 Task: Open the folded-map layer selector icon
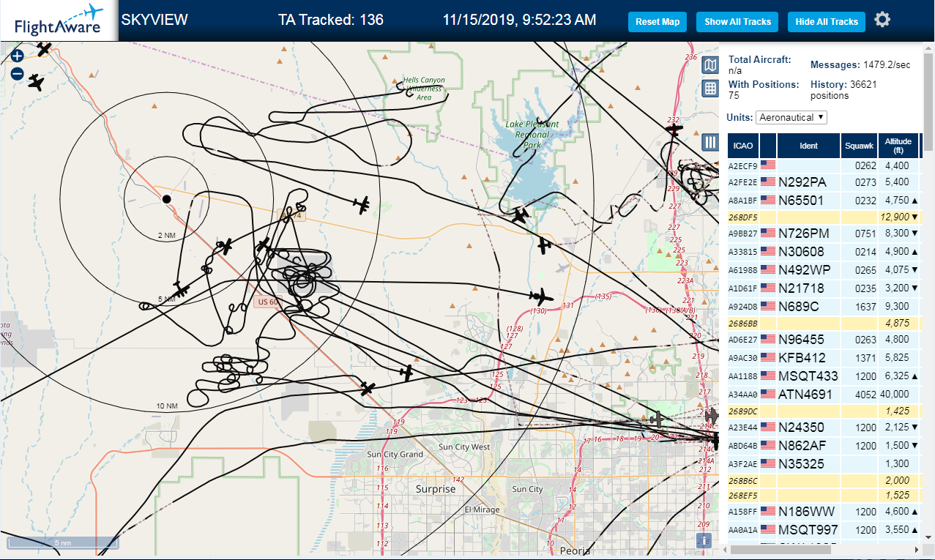pyautogui.click(x=709, y=66)
